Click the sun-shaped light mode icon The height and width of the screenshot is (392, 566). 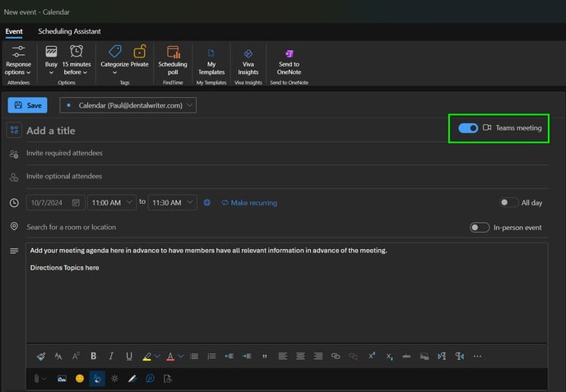coord(115,379)
